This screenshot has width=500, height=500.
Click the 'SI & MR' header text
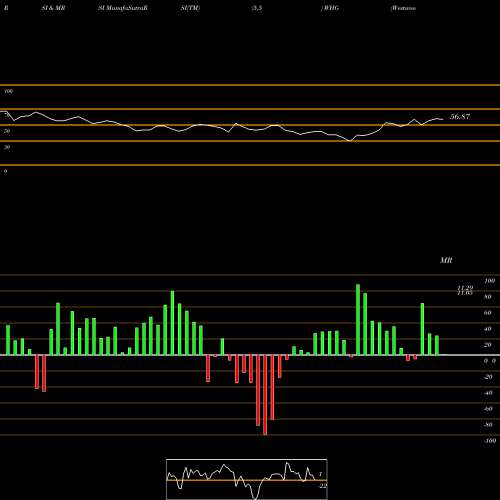click(x=53, y=8)
